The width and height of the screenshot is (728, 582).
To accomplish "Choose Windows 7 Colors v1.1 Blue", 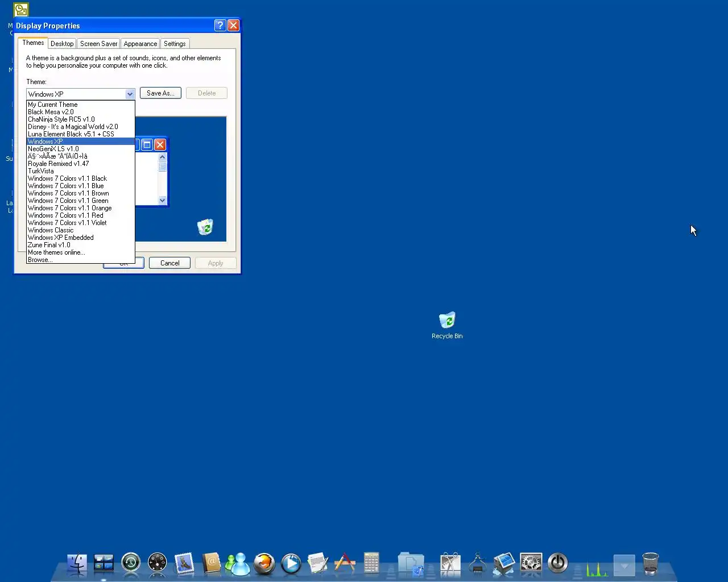I will click(x=80, y=186).
